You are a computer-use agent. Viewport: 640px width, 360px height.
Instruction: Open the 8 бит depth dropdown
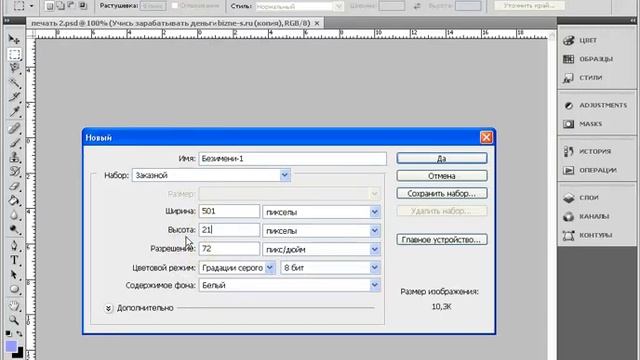(331, 268)
